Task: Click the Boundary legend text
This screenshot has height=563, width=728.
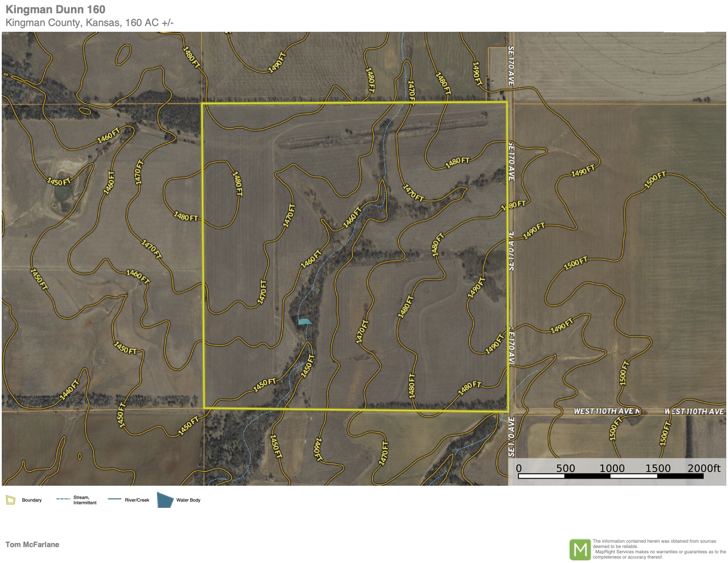Action: 32,500
